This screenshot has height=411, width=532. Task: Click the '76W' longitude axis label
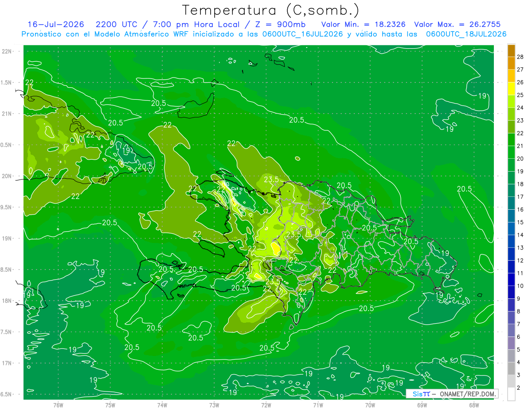58,405
